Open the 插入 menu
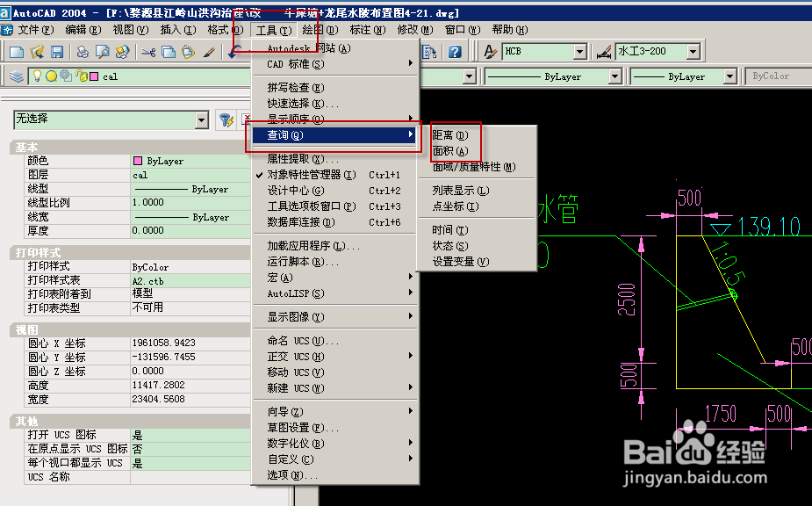Viewport: 812px width, 506px height. [178, 30]
